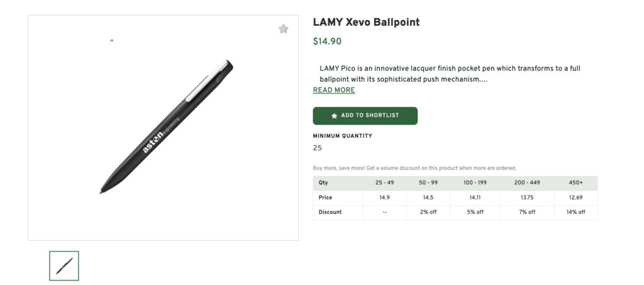Click the $14.90 product price
This screenshot has width=644, height=285.
pyautogui.click(x=327, y=42)
